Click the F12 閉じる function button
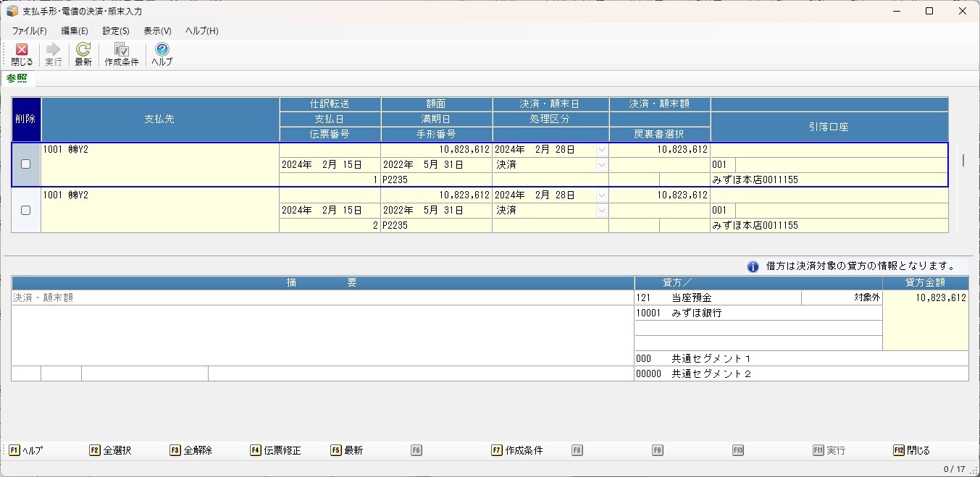The width and height of the screenshot is (980, 477). tap(912, 450)
